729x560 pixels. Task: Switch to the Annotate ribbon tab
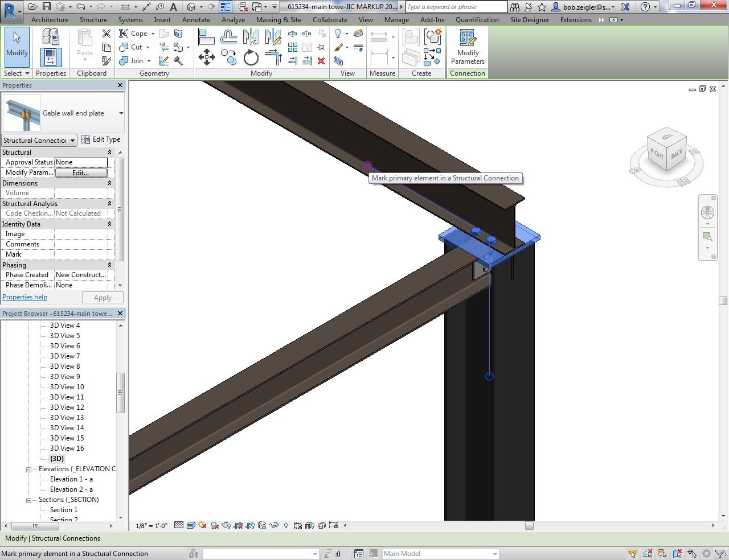(x=196, y=20)
